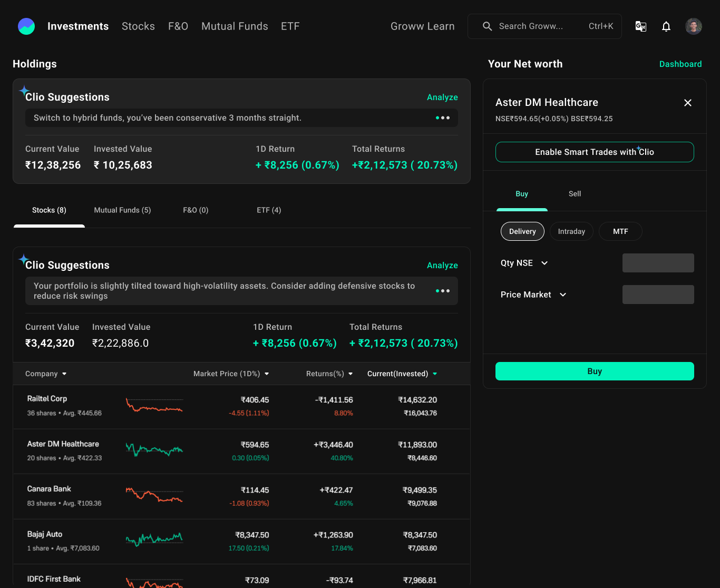Open the Stocks (8) holdings tab

[49, 210]
